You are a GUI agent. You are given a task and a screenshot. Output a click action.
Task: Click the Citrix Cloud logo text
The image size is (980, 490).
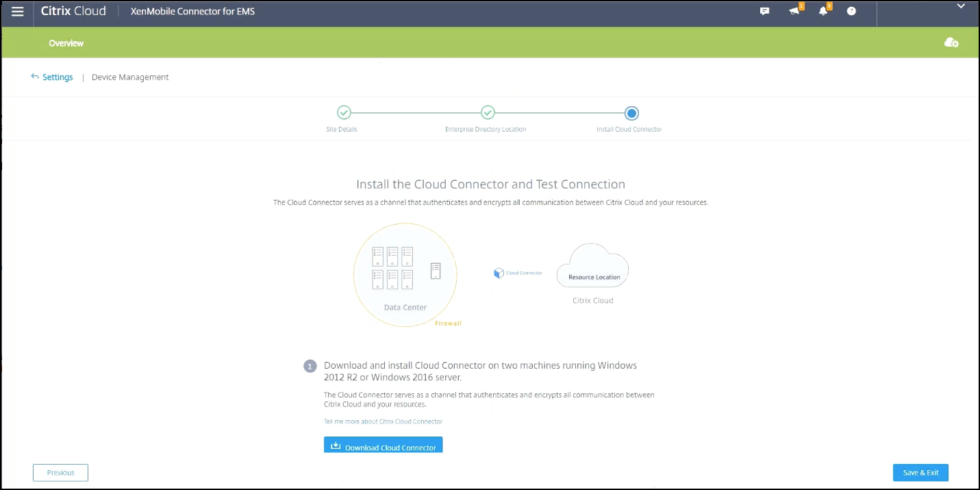pos(73,12)
